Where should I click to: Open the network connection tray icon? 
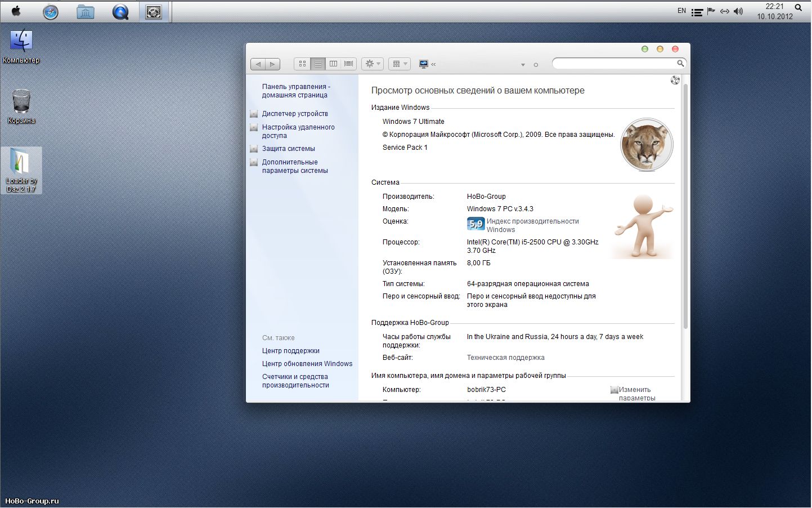click(x=725, y=11)
